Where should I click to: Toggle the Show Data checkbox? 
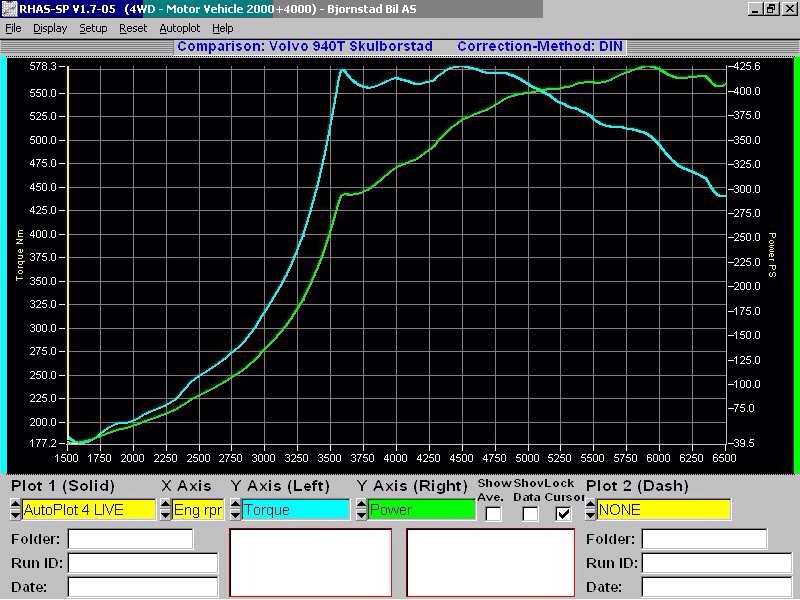[530, 514]
